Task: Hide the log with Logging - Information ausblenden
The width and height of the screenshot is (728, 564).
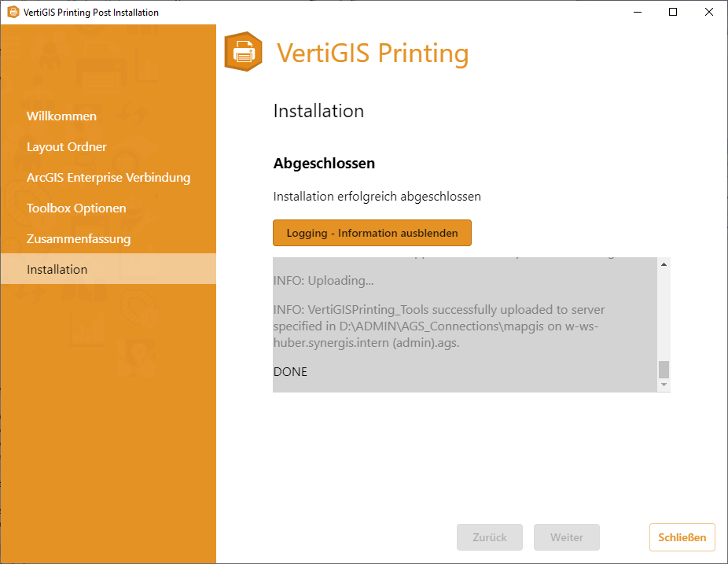Action: (372, 233)
